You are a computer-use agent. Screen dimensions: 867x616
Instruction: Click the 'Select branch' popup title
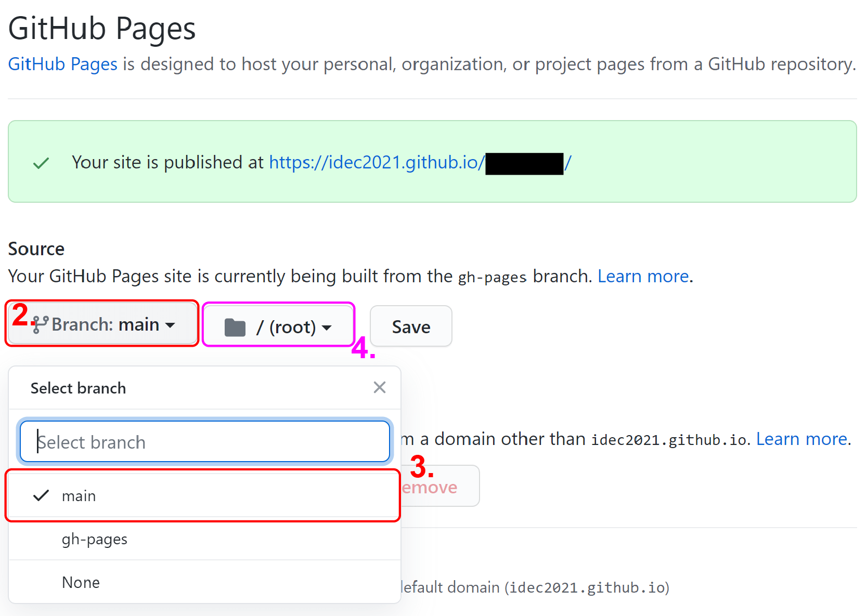click(x=78, y=388)
